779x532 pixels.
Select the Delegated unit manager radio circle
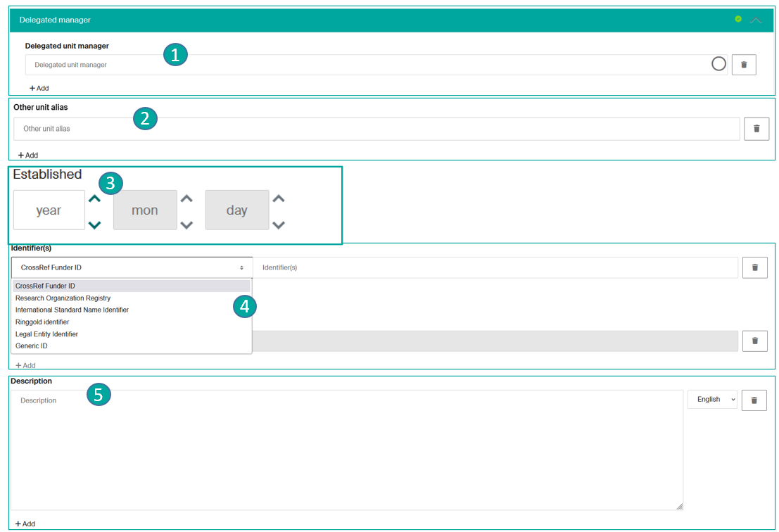coord(718,64)
